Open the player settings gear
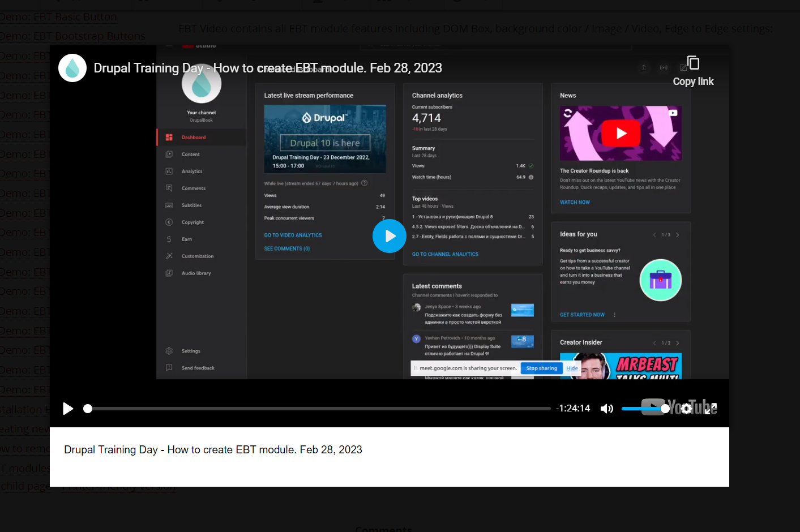 tap(686, 409)
